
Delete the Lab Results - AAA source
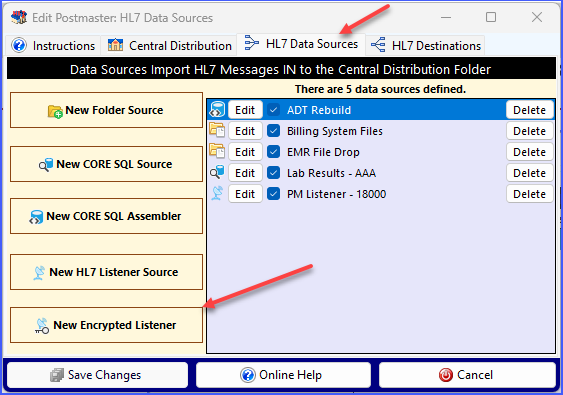(x=530, y=173)
